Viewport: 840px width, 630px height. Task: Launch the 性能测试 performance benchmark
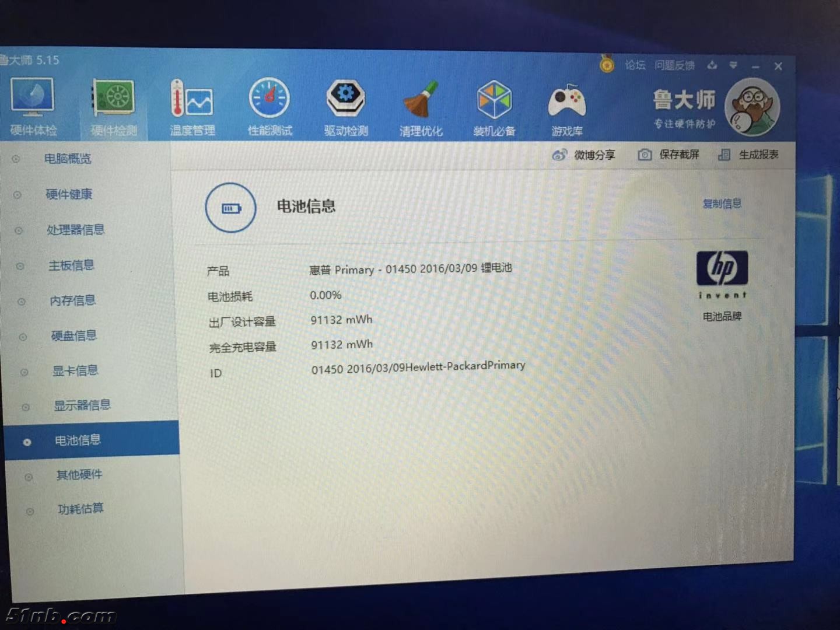point(269,108)
